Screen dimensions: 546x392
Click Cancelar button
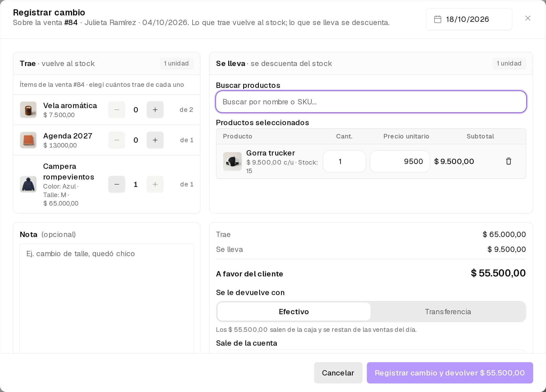[338, 373]
